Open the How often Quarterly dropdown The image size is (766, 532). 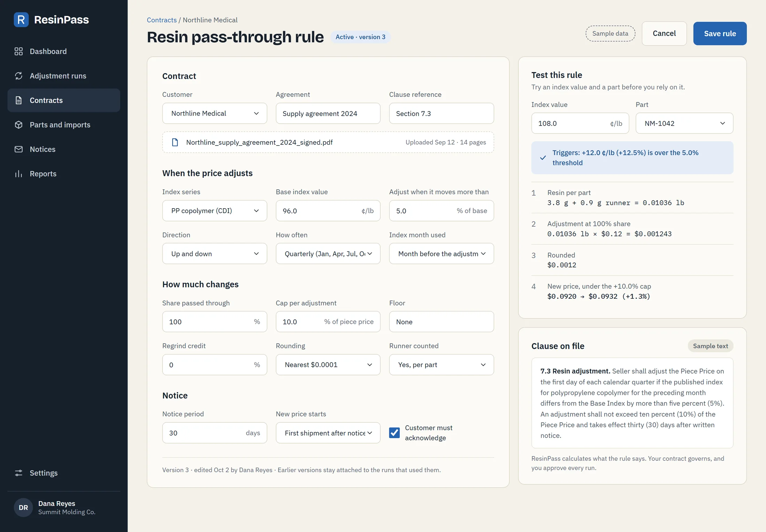click(x=328, y=254)
